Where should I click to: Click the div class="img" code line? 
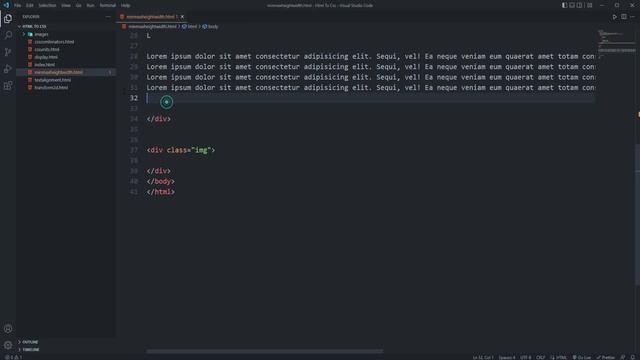click(x=181, y=150)
